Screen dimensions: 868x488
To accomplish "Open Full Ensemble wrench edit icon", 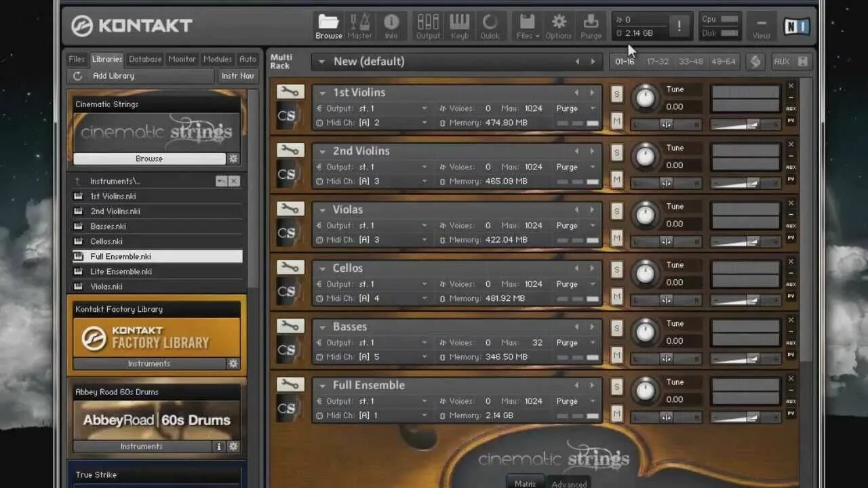I will [x=290, y=384].
